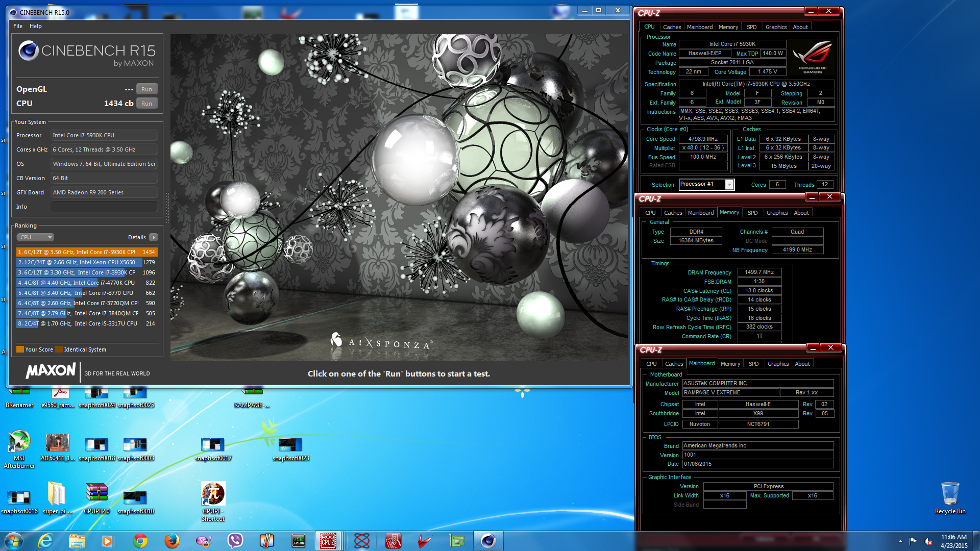
Task: Switch to Cinebench taskbar button
Action: pyautogui.click(x=488, y=541)
